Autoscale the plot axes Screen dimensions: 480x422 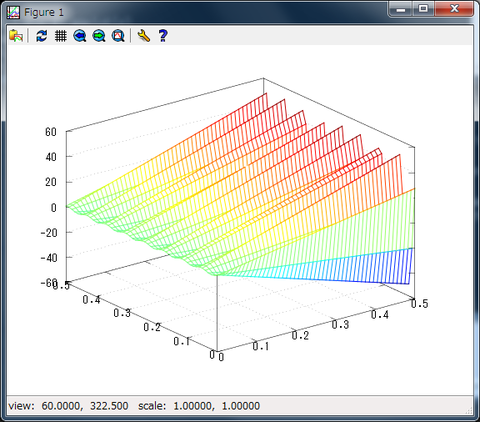(118, 35)
